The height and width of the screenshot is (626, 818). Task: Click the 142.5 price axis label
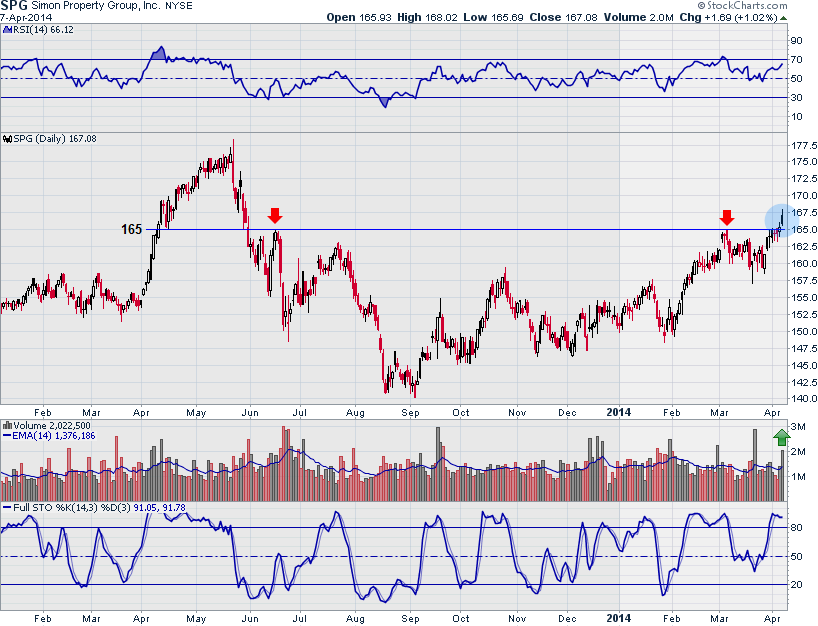804,382
